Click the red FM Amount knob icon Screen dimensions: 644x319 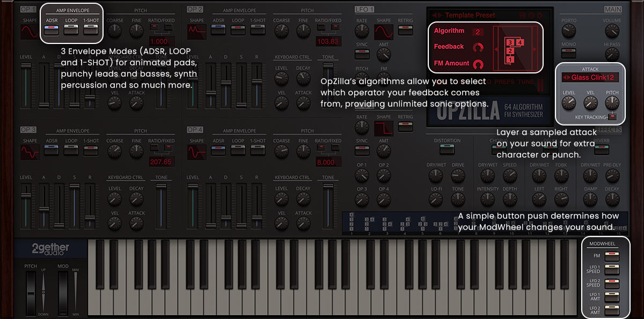pyautogui.click(x=478, y=63)
